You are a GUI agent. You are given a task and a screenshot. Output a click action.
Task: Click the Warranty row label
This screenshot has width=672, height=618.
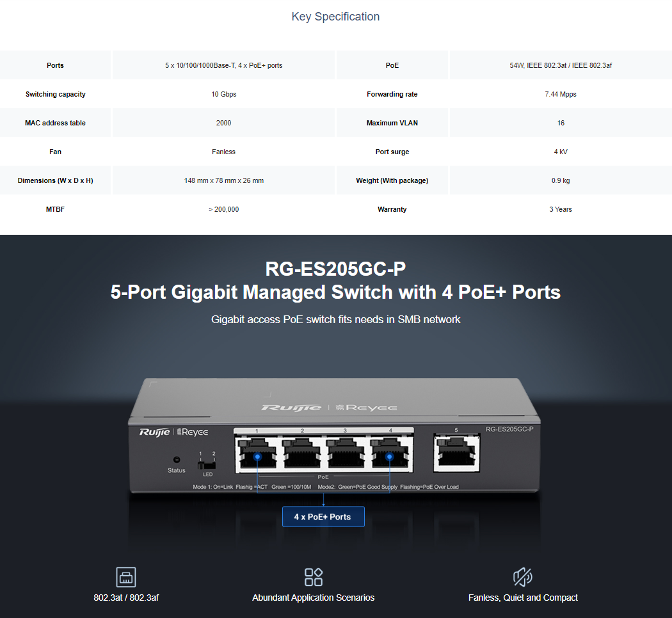click(392, 209)
